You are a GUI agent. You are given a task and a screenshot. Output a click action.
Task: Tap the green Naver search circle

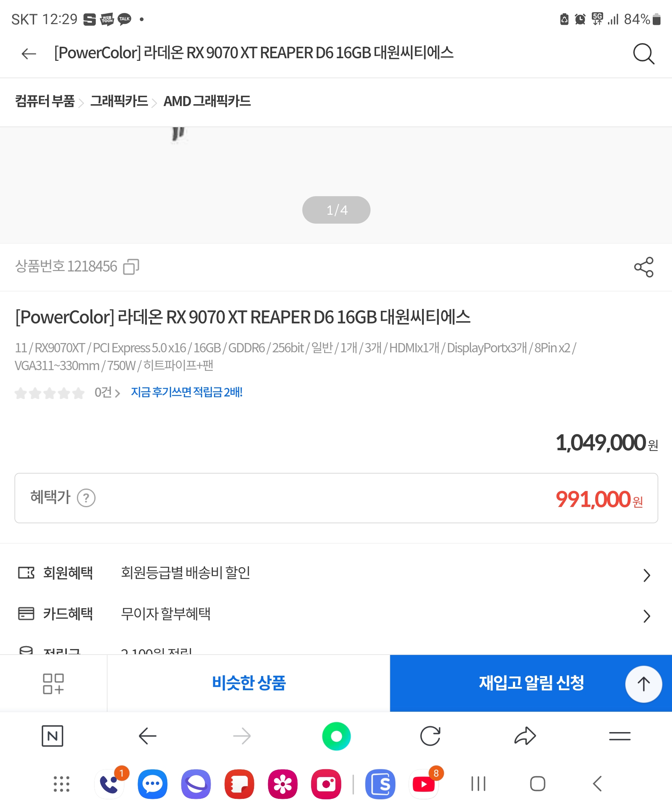pos(336,736)
